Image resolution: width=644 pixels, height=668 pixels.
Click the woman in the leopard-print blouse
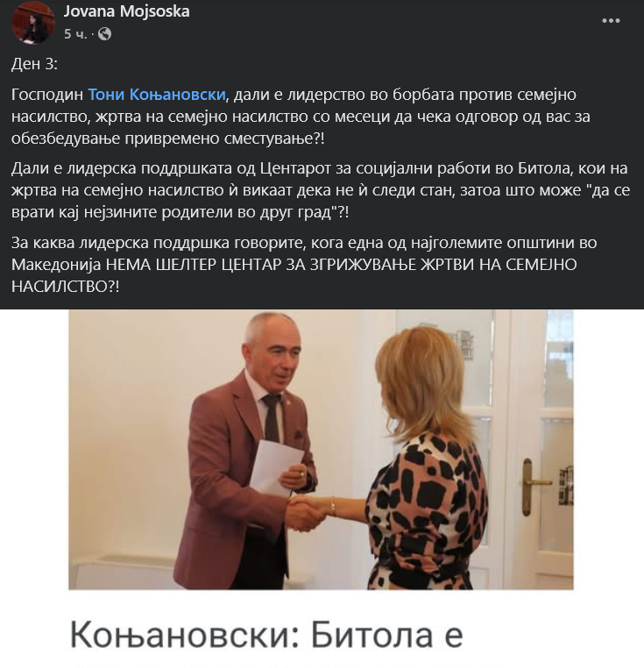[x=426, y=469]
